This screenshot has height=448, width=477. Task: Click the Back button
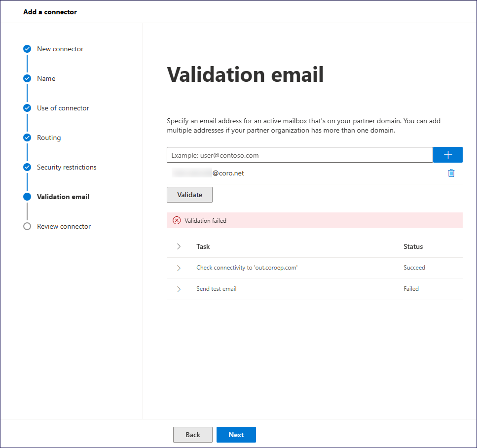(192, 435)
